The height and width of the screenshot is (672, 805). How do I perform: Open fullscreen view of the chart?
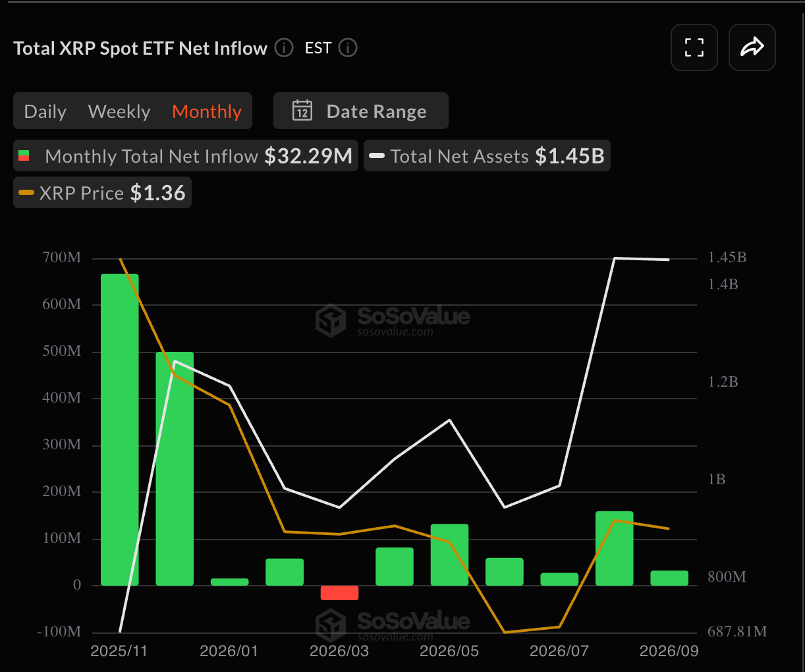tap(694, 47)
